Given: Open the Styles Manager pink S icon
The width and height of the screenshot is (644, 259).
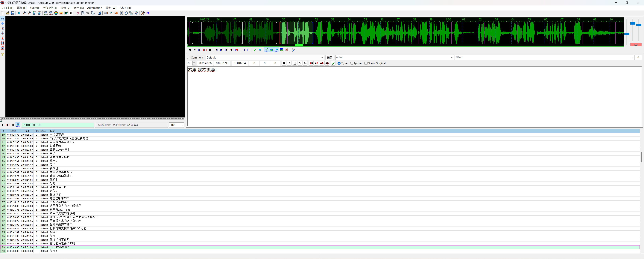Looking at the screenshot, I should coord(78,13).
